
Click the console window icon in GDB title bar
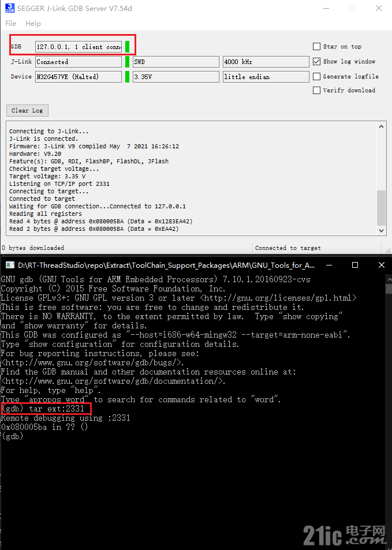pyautogui.click(x=10, y=265)
